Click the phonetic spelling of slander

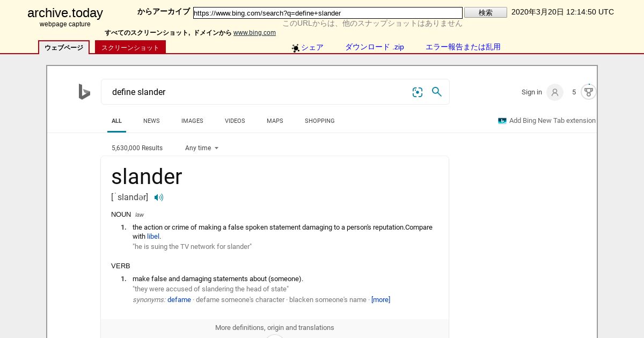(130, 197)
